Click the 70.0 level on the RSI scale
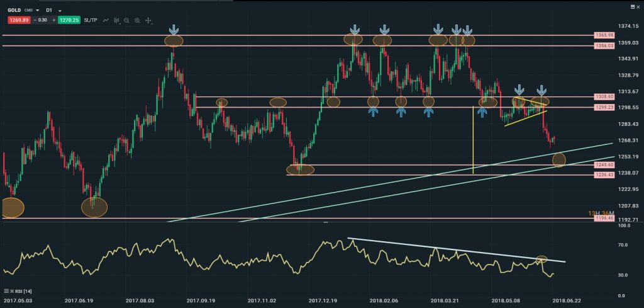Viewport: 644px width, 308px height. [x=623, y=244]
